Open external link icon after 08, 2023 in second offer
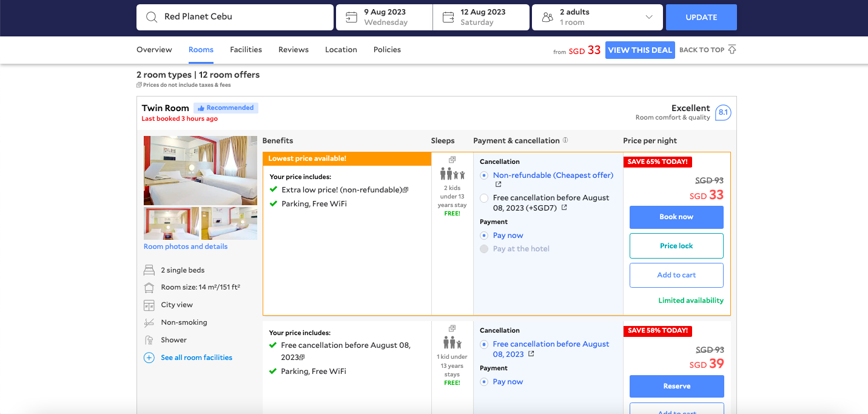Screen dimensions: 868x414 [531, 354]
